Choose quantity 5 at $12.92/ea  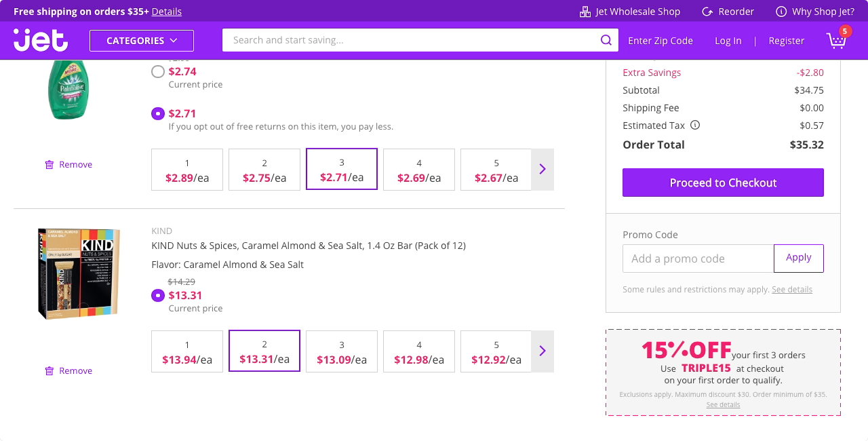pos(496,351)
